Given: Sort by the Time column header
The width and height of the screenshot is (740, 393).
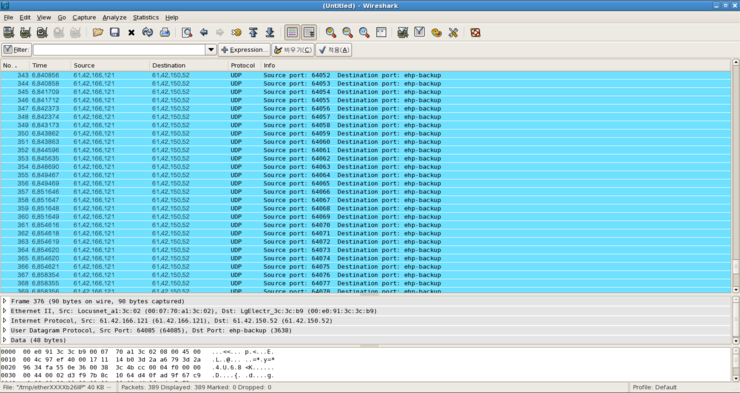Looking at the screenshot, I should (x=50, y=65).
